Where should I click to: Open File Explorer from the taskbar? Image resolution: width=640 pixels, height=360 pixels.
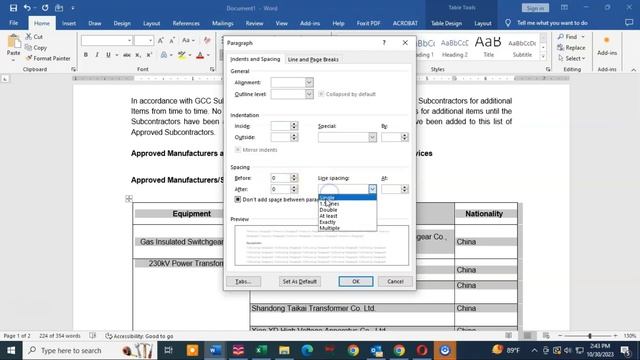(x=284, y=350)
